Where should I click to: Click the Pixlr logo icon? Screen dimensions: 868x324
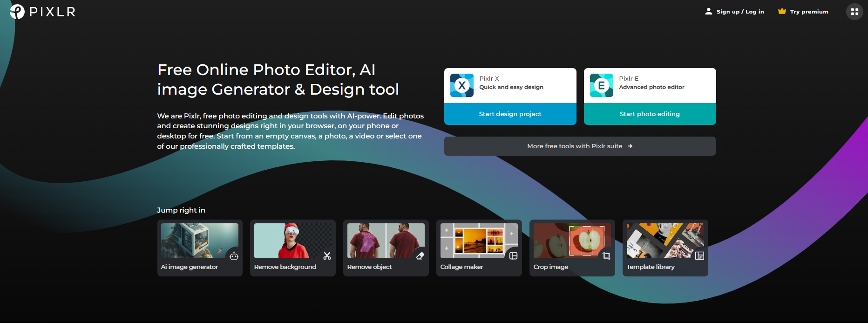click(17, 12)
